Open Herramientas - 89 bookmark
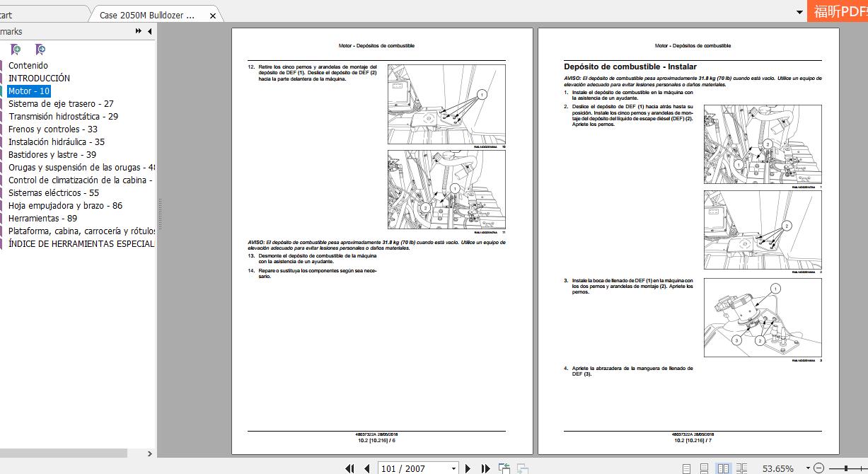 (42, 219)
